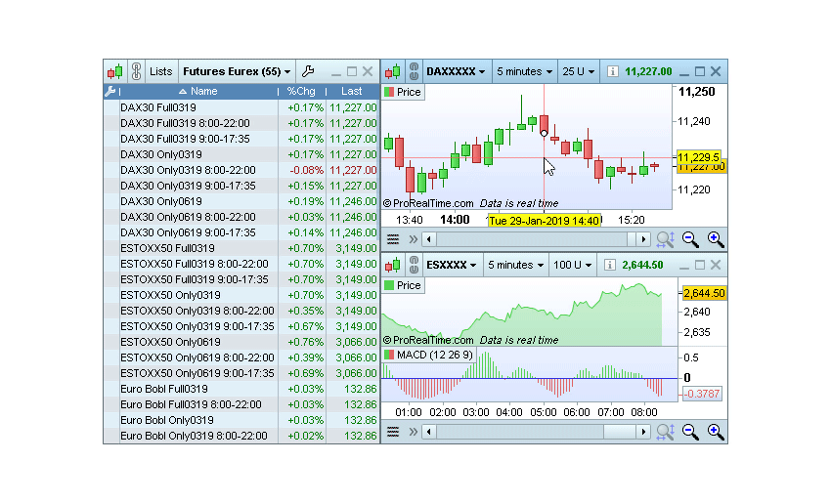This screenshot has height=504, width=831.
Task: Click the info icon in ESXXXX chart header
Action: coord(609,265)
